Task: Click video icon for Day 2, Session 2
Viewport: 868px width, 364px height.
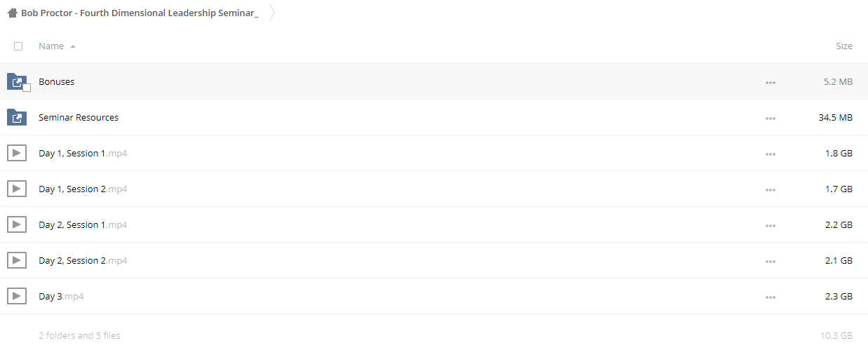Action: [x=17, y=260]
